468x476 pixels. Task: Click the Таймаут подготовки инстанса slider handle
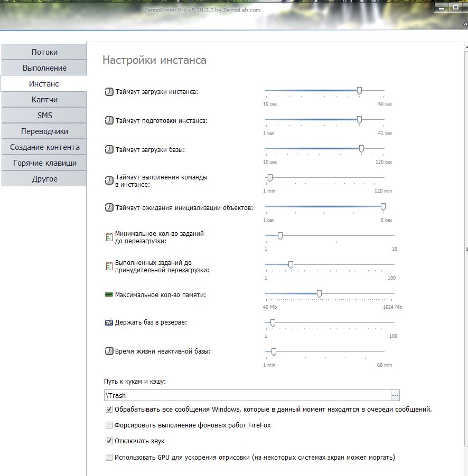pos(359,120)
